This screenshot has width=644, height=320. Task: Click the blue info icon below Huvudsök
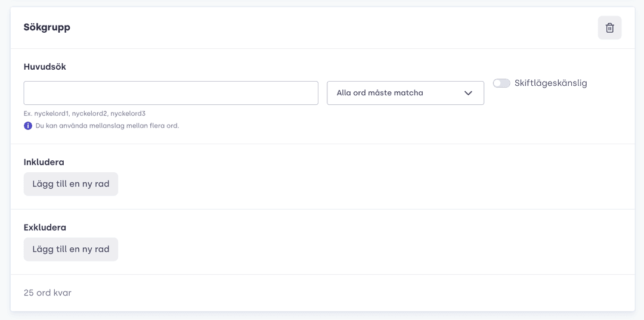(x=28, y=126)
